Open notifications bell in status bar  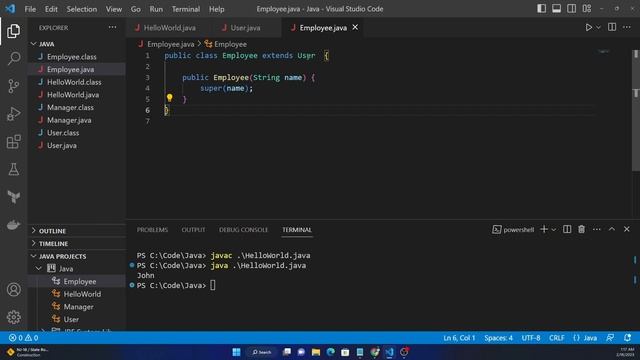pos(627,338)
